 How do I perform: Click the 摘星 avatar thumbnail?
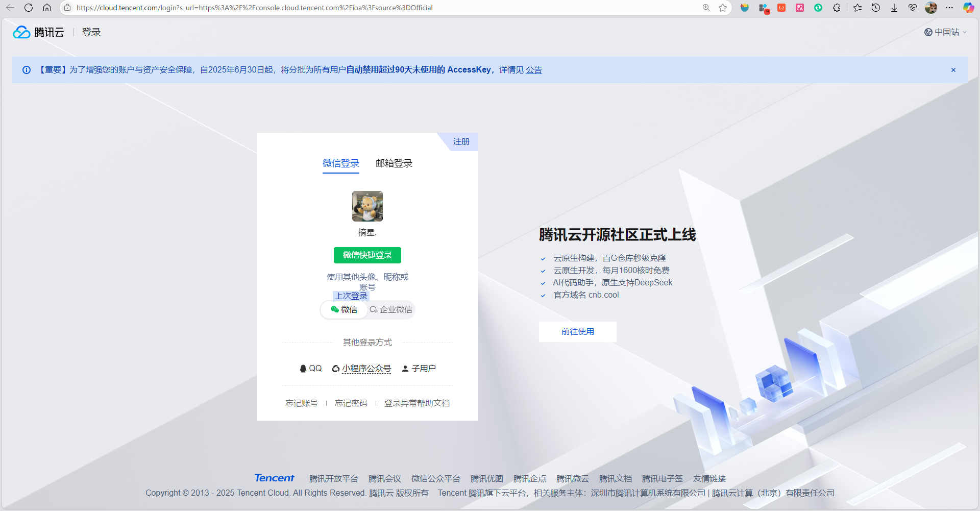pos(367,206)
